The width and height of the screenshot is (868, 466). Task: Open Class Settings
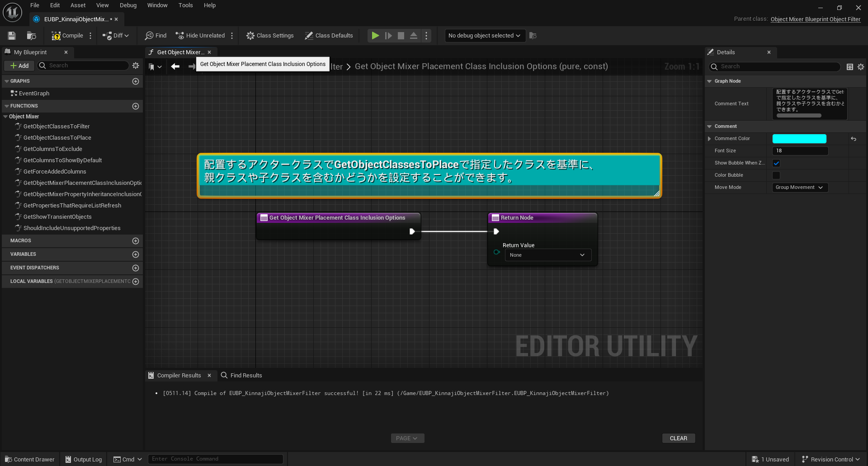[270, 35]
